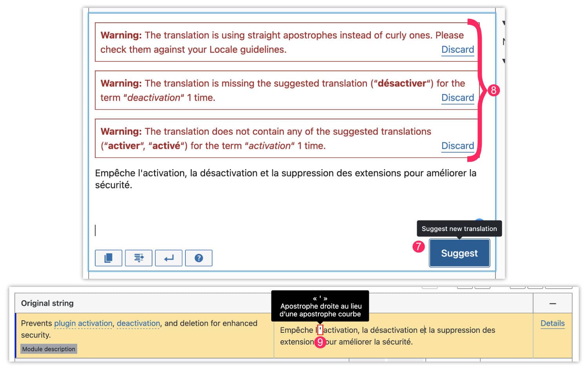Click the copy original string icon button
Image resolution: width=588 pixels, height=370 pixels.
point(109,258)
